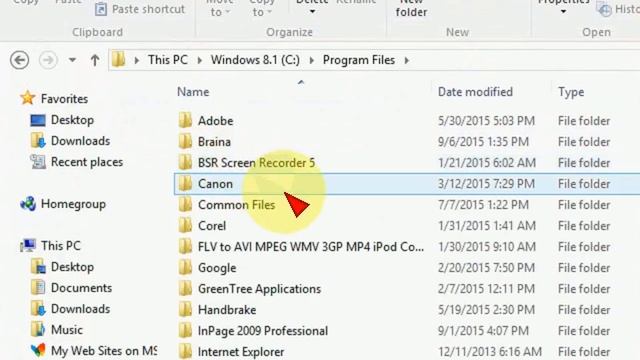
Task: Click the Homegroup globe icon
Action: pos(28,204)
